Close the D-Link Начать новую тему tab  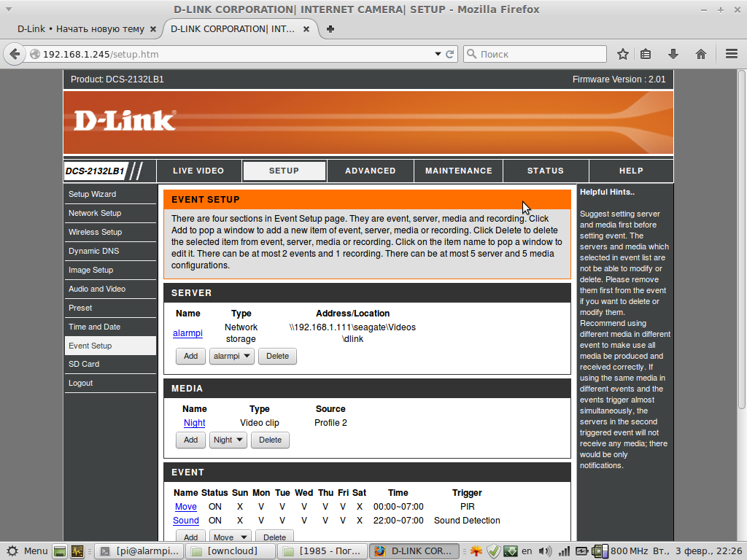point(153,29)
